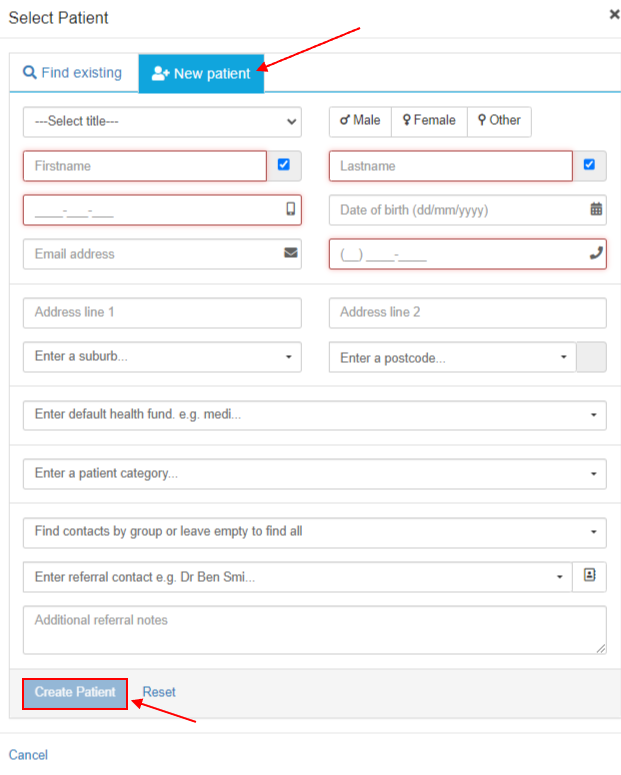Open the contact card icon beside referral contact
The height and width of the screenshot is (775, 621).
[x=589, y=575]
